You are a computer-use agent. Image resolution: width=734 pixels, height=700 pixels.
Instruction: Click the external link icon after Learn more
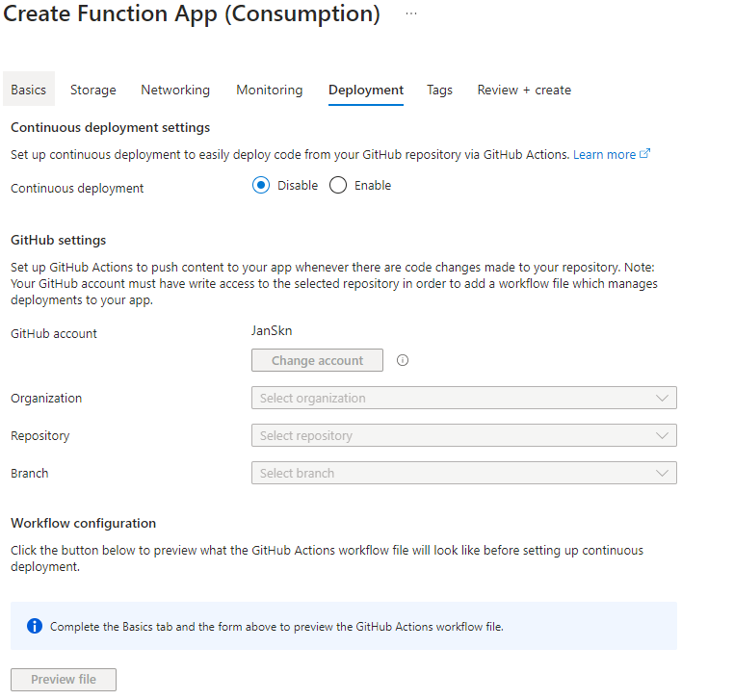pos(645,154)
